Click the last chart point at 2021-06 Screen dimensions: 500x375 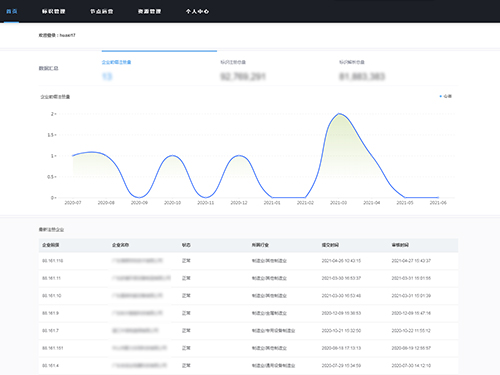coord(438,197)
